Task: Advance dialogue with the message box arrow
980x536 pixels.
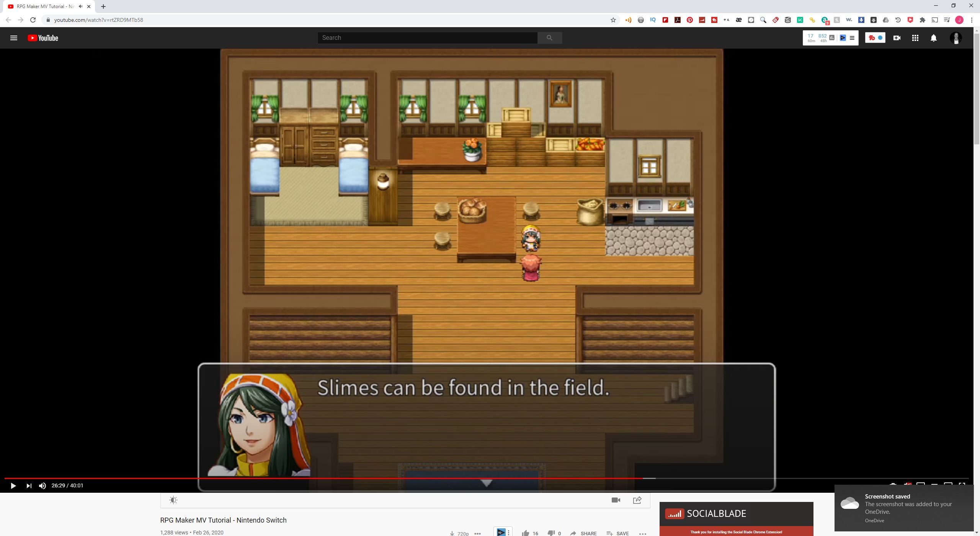Action: pos(487,483)
